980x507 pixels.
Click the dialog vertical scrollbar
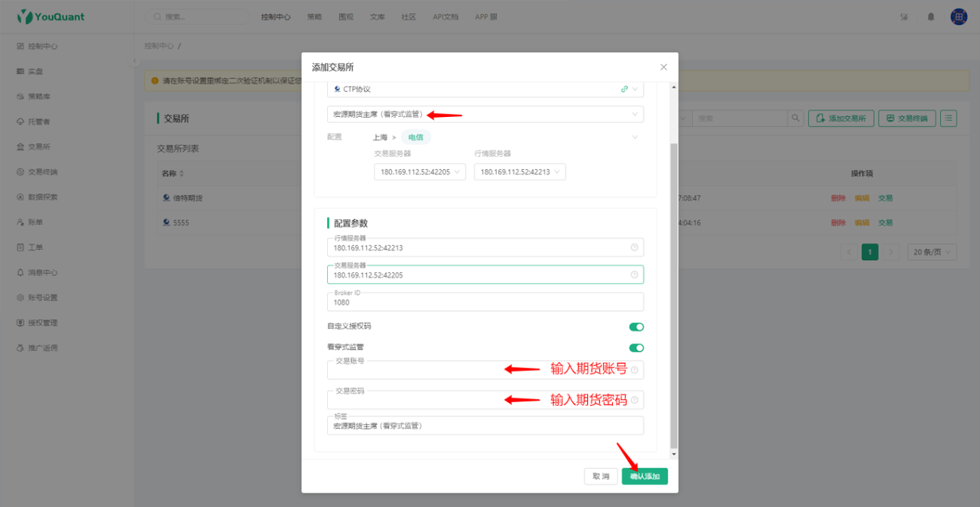coord(674,294)
